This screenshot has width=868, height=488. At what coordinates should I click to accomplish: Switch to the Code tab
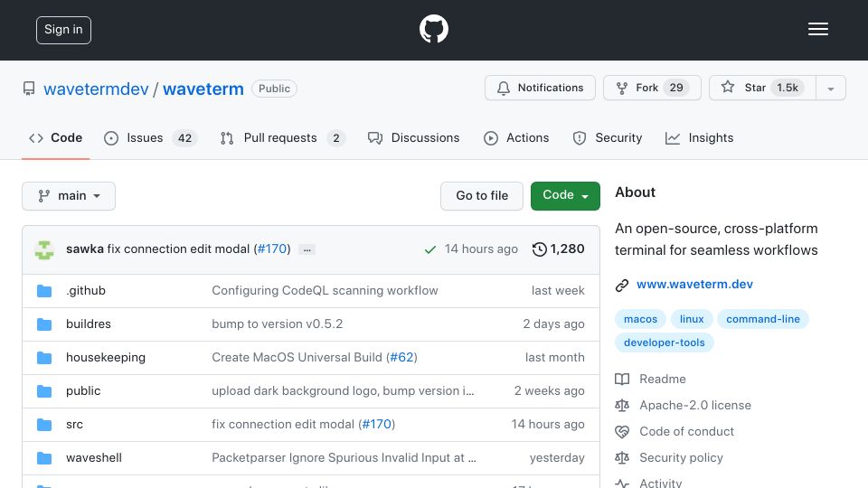(55, 137)
